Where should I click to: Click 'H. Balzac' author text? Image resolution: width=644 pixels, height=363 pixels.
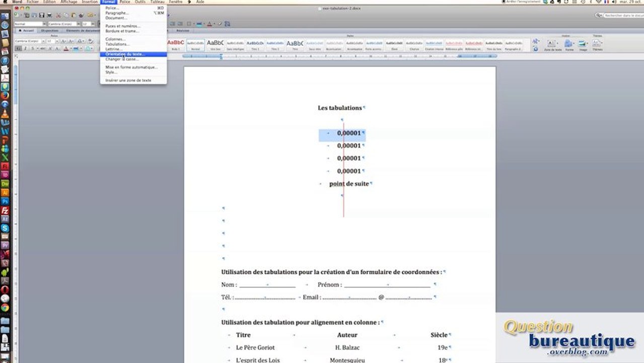346,348
